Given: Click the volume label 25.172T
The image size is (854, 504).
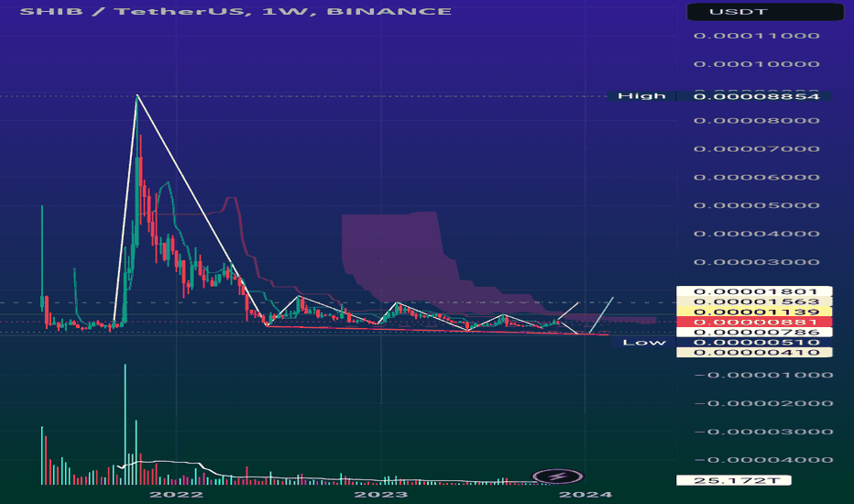Looking at the screenshot, I should 734,480.
